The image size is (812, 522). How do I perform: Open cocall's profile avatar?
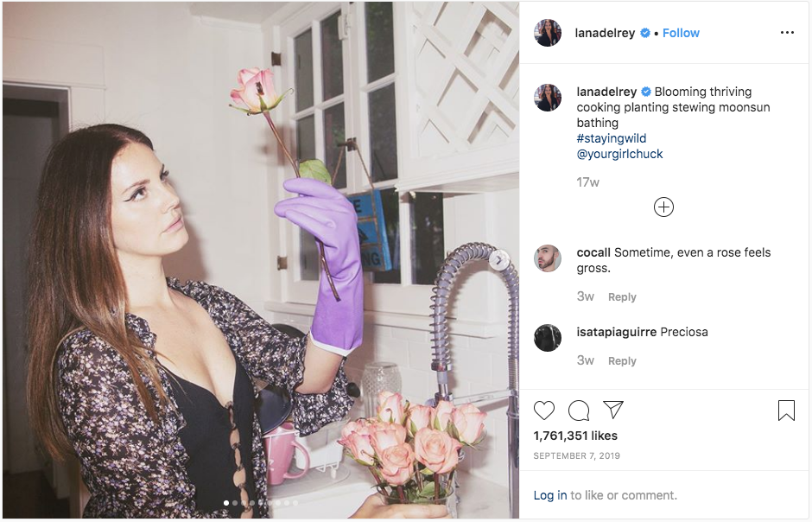click(548, 258)
